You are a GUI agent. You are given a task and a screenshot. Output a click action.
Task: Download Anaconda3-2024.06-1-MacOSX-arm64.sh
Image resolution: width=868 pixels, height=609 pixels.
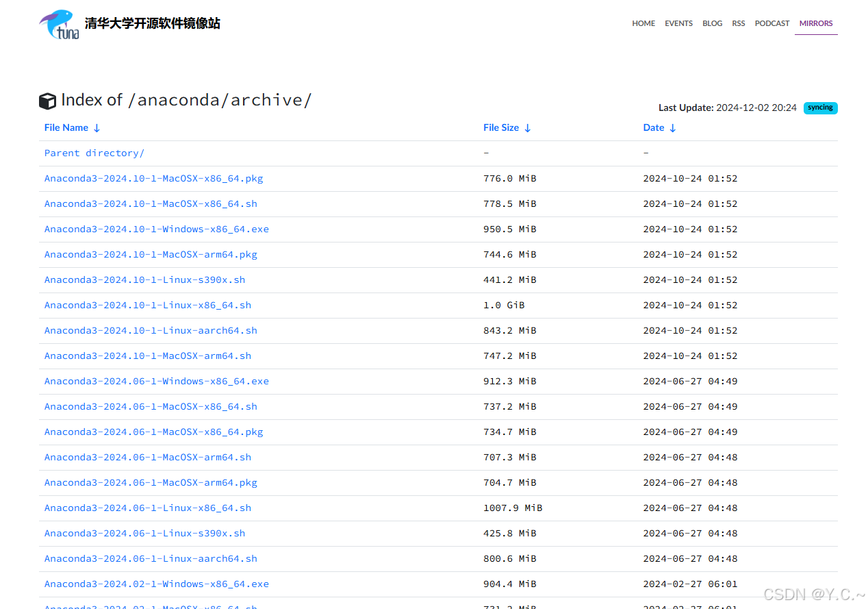[x=148, y=457]
